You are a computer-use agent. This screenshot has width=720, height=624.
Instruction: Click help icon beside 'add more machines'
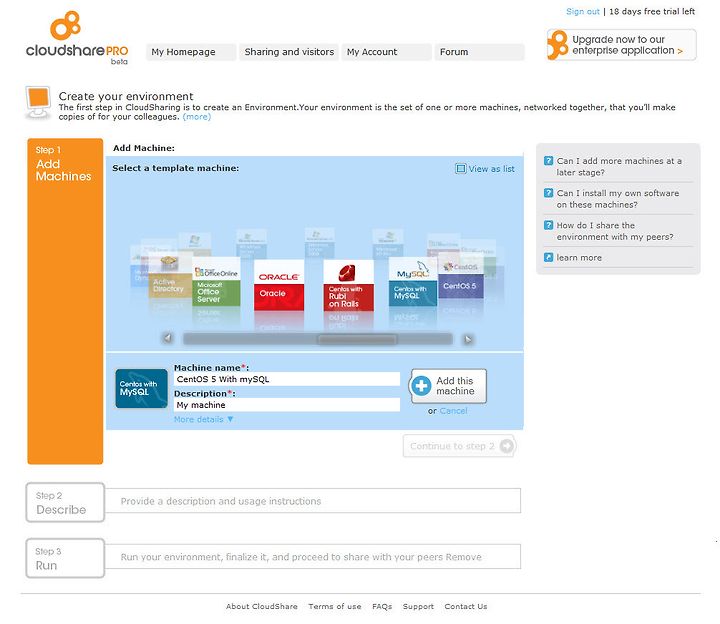coord(548,161)
